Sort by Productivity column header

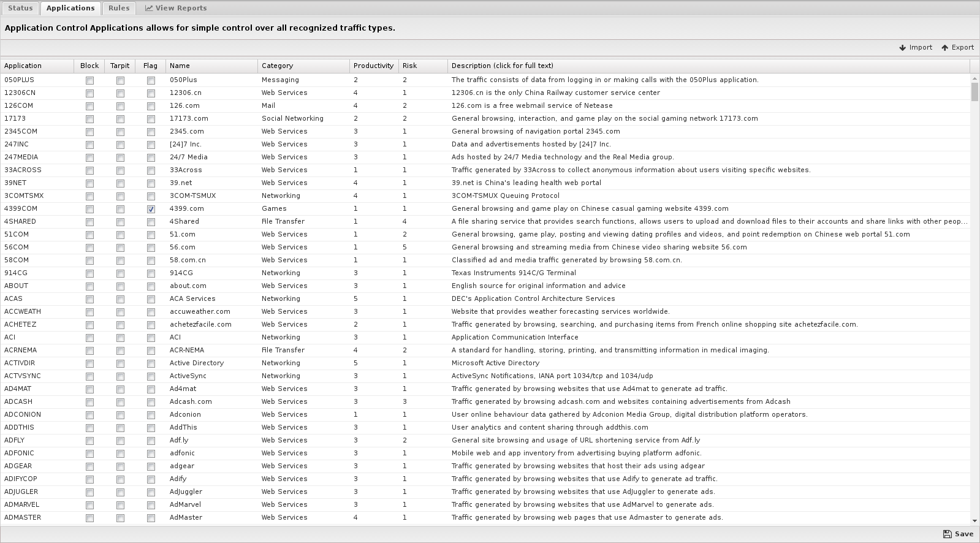tap(374, 66)
